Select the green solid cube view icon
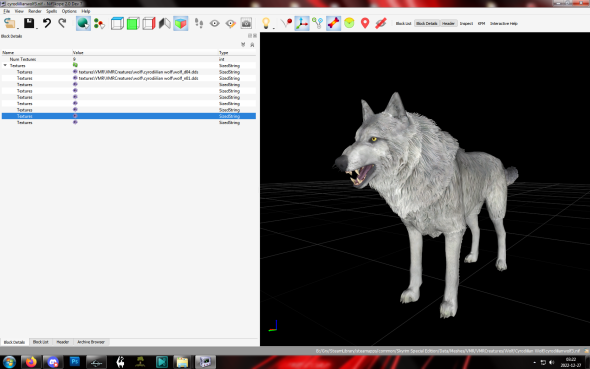The image size is (590, 369). tap(133, 23)
